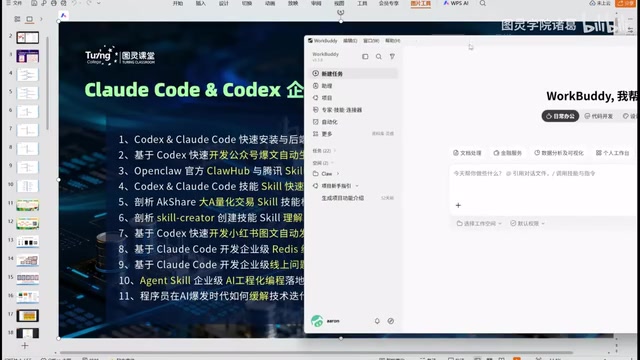640x360 pixels.
Task: Click the WPS print icon in quick access
Action: (54, 3)
